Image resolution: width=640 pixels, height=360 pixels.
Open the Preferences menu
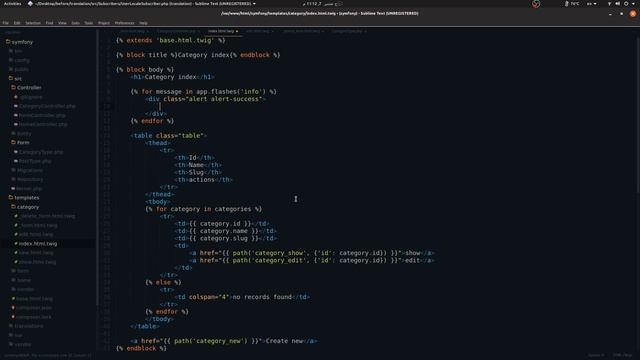(124, 23)
